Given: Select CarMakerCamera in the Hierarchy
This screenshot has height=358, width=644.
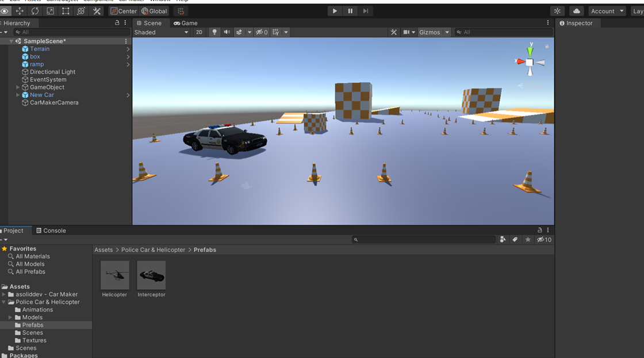Looking at the screenshot, I should [54, 103].
